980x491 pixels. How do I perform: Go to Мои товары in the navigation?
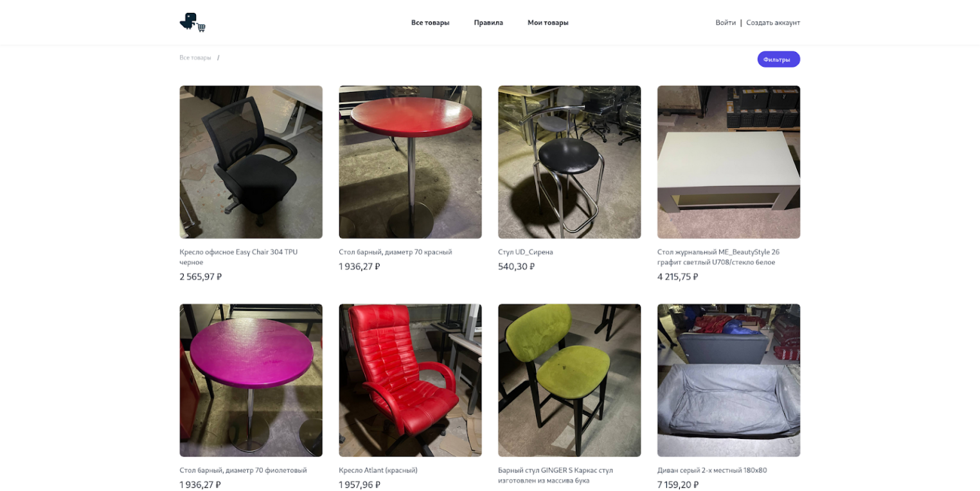tap(548, 22)
